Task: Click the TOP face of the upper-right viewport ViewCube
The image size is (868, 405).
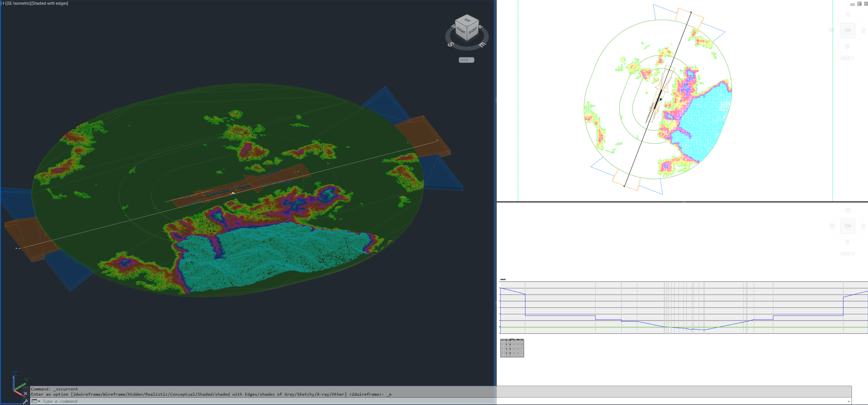Action: (848, 30)
